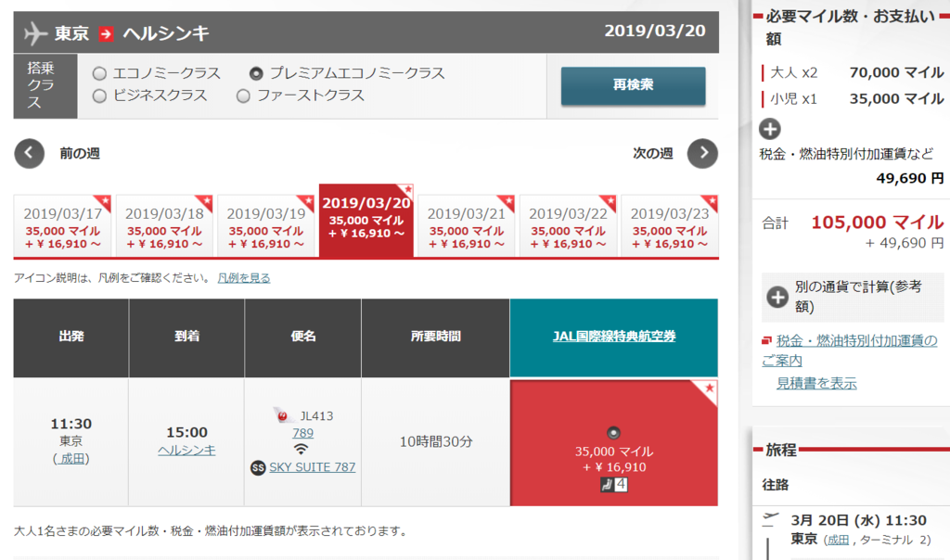Click the 49,690 円 tax amount

tap(910, 179)
